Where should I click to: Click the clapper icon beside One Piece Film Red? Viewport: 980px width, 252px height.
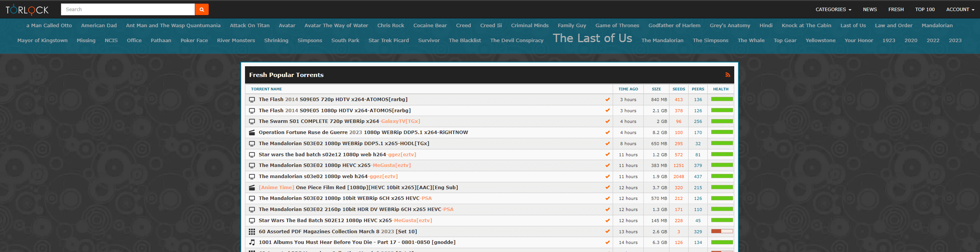[252, 188]
